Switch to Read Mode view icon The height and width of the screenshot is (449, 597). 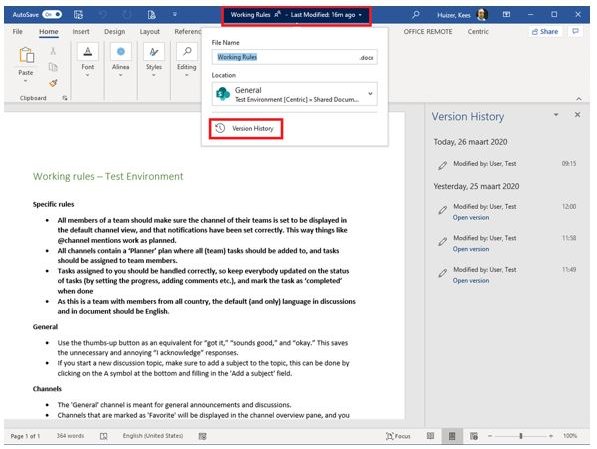430,436
